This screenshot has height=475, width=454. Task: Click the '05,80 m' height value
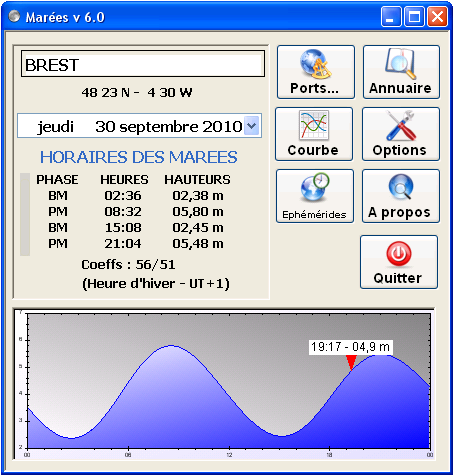(x=198, y=212)
